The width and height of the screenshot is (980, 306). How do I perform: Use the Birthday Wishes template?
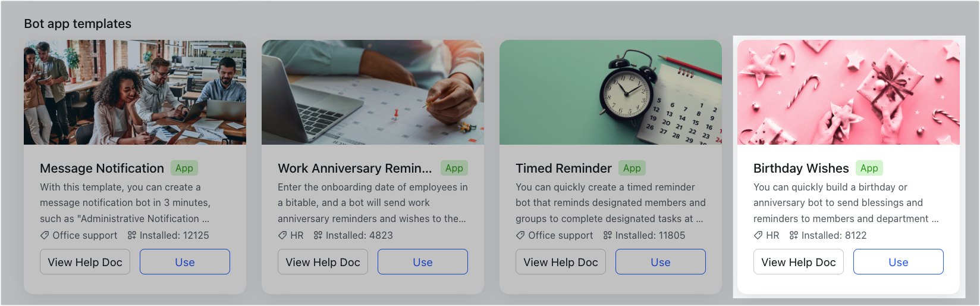[899, 262]
